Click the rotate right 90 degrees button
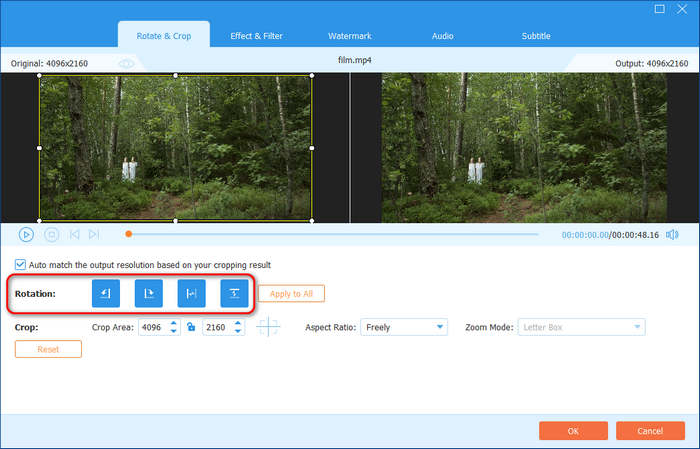 point(149,293)
